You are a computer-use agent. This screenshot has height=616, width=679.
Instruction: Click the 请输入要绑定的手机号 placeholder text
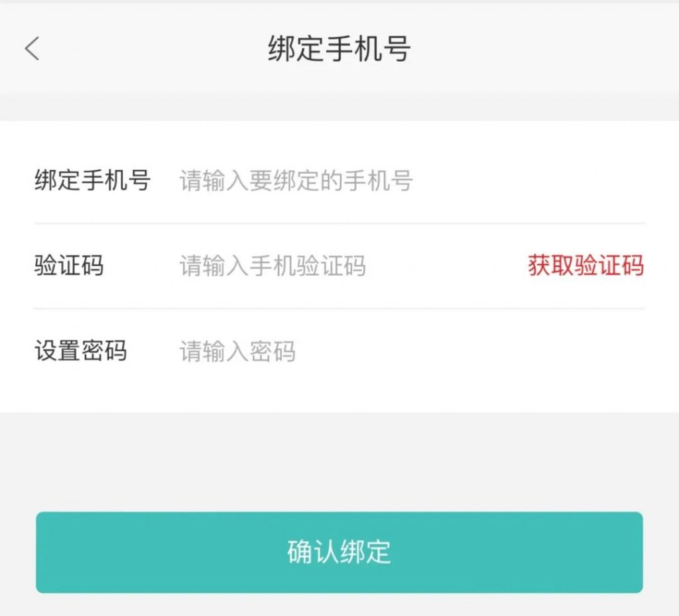pos(296,180)
